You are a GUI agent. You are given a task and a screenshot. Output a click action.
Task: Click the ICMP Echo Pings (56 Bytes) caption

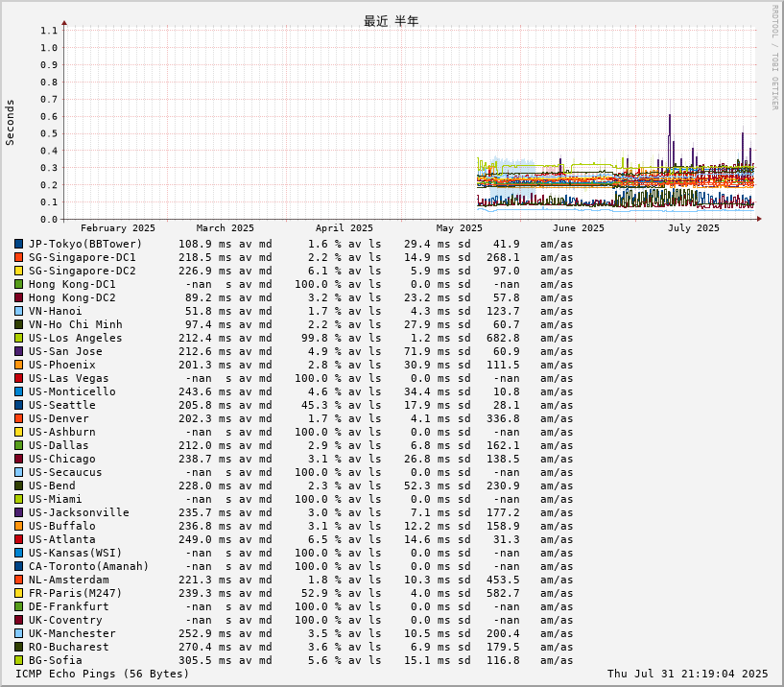pyautogui.click(x=102, y=674)
